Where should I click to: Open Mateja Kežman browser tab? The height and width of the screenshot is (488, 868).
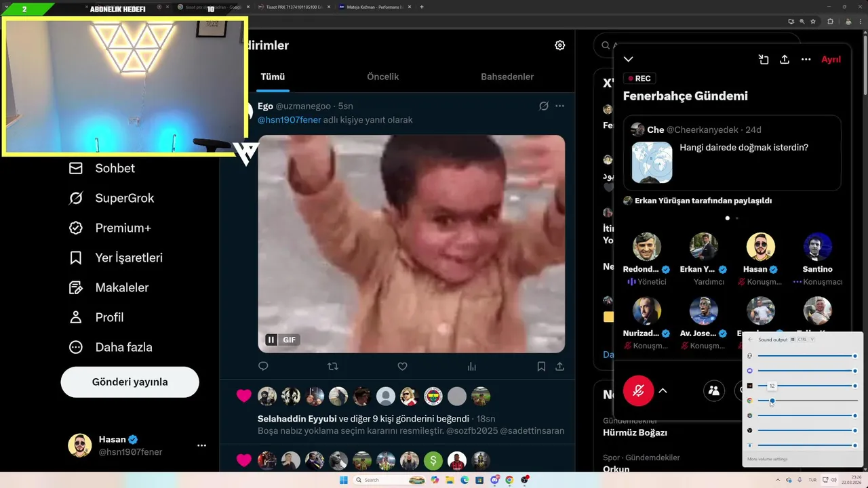[x=374, y=7]
